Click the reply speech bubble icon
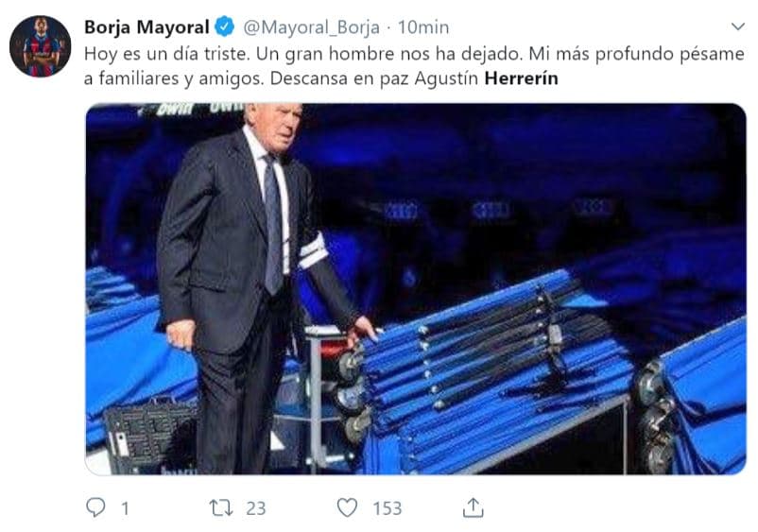 tap(95, 507)
